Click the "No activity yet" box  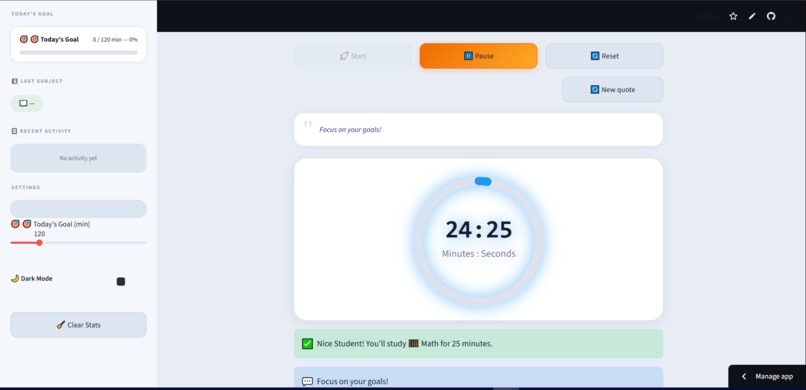[x=79, y=158]
